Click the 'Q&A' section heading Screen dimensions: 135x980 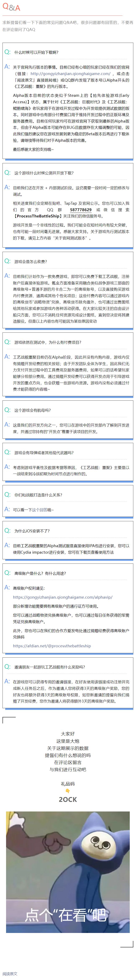pyautogui.click(x=12, y=8)
